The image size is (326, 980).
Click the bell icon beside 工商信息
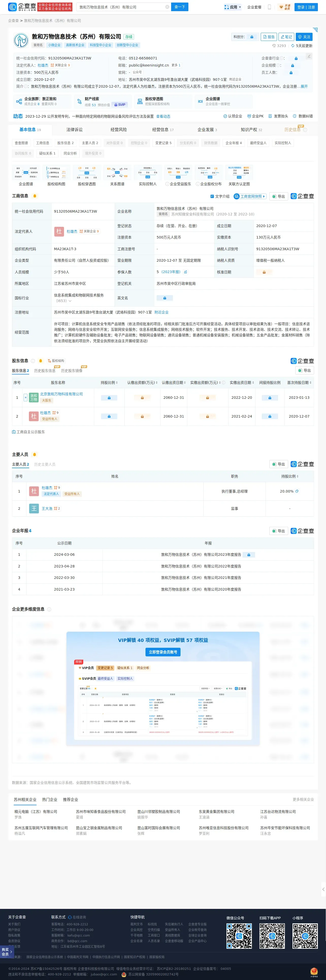(x=35, y=196)
